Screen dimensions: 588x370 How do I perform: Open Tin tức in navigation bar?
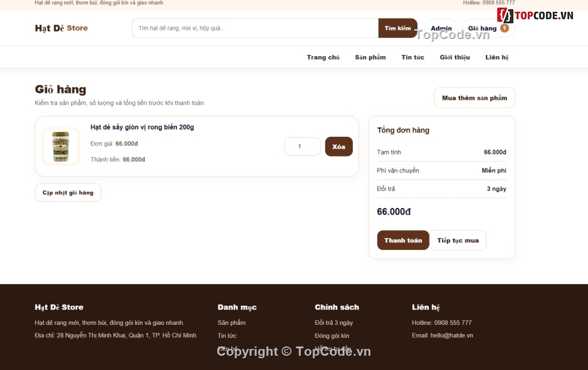412,58
